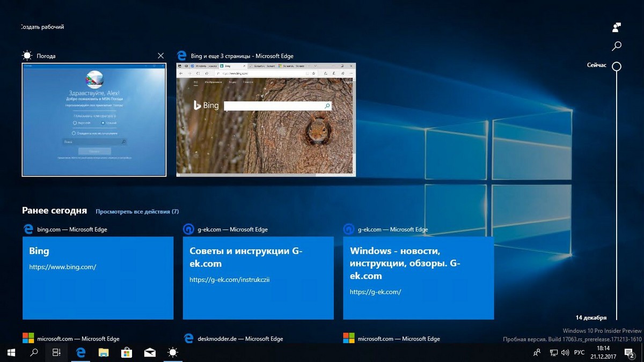The image size is (644, 362).
Task: Click Создать рабочий стол at top left
Action: click(x=42, y=27)
